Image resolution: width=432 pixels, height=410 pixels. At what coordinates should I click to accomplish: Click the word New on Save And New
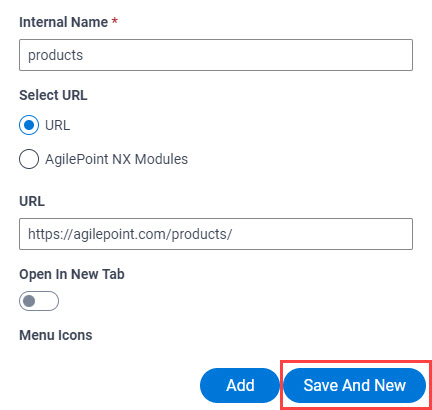tap(390, 385)
